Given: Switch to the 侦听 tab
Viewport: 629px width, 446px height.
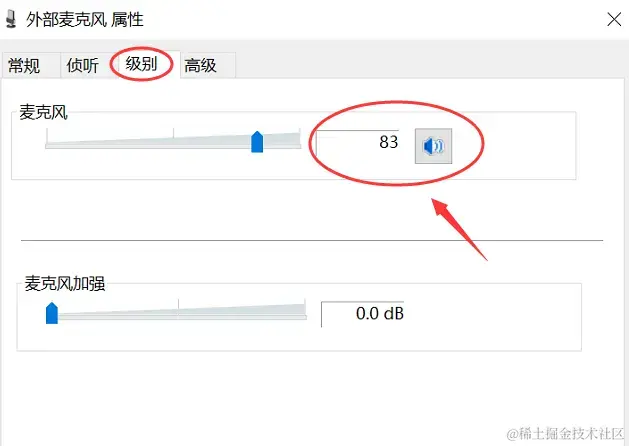Looking at the screenshot, I should pos(83,65).
